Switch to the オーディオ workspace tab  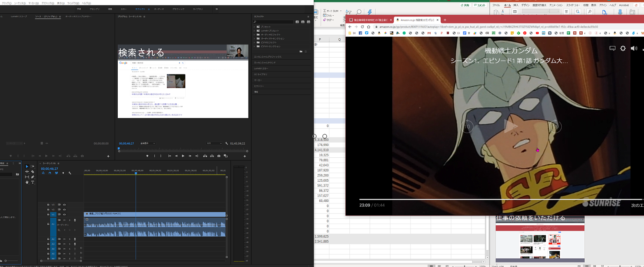pyautogui.click(x=158, y=9)
